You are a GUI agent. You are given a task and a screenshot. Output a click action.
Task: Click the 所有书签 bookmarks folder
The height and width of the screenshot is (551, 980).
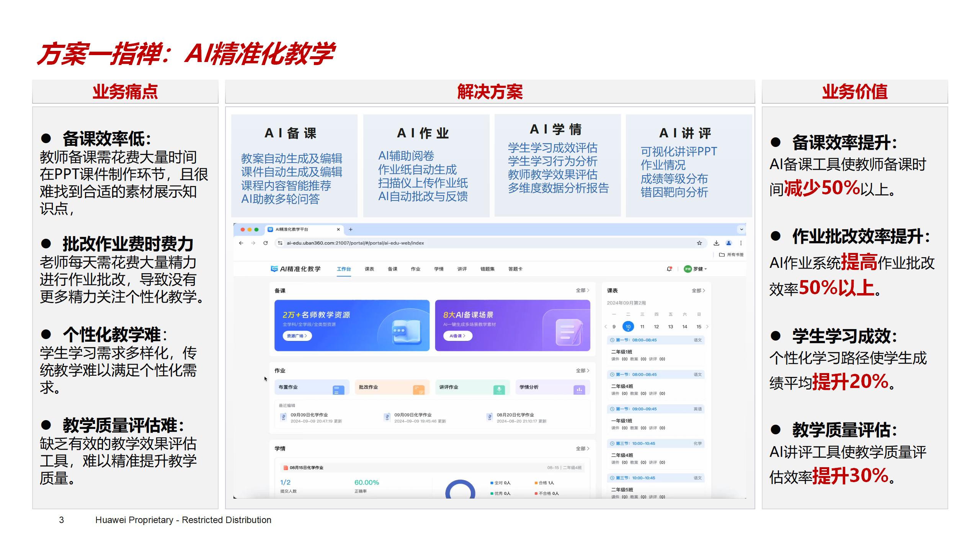pyautogui.click(x=732, y=254)
